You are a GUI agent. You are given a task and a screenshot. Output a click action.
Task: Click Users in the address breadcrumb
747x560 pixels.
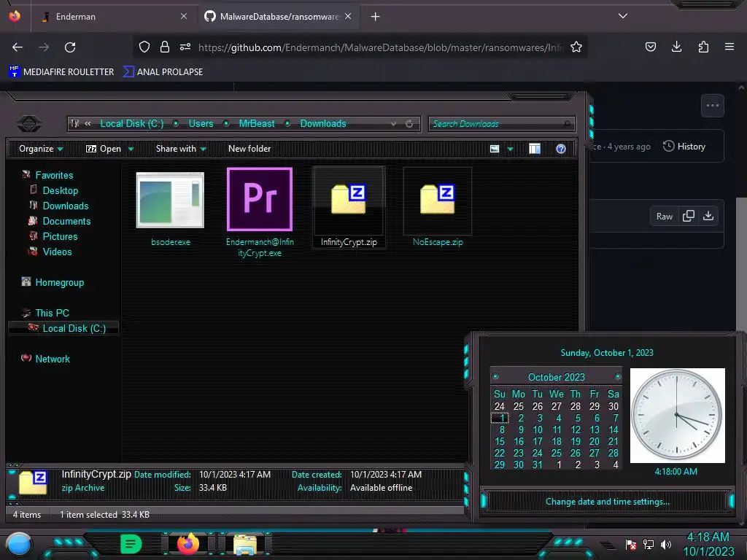pyautogui.click(x=201, y=124)
